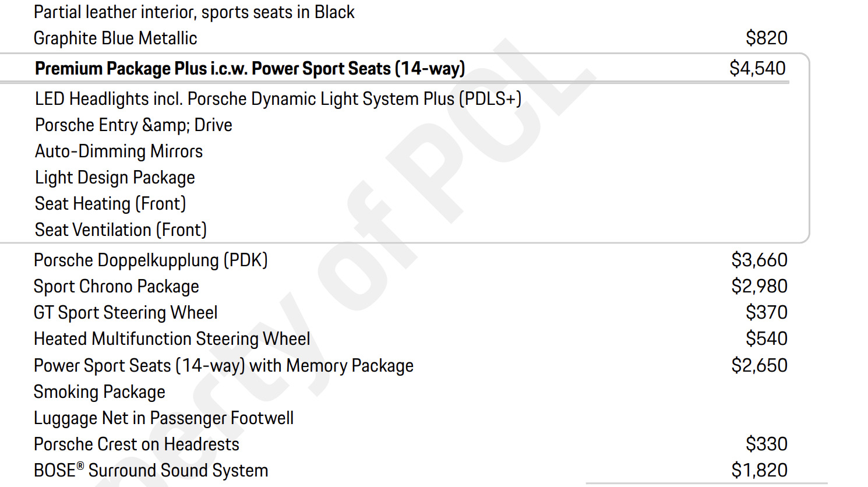The height and width of the screenshot is (487, 868).
Task: Click the Graphite Blue Metallic line
Action: coord(115,38)
